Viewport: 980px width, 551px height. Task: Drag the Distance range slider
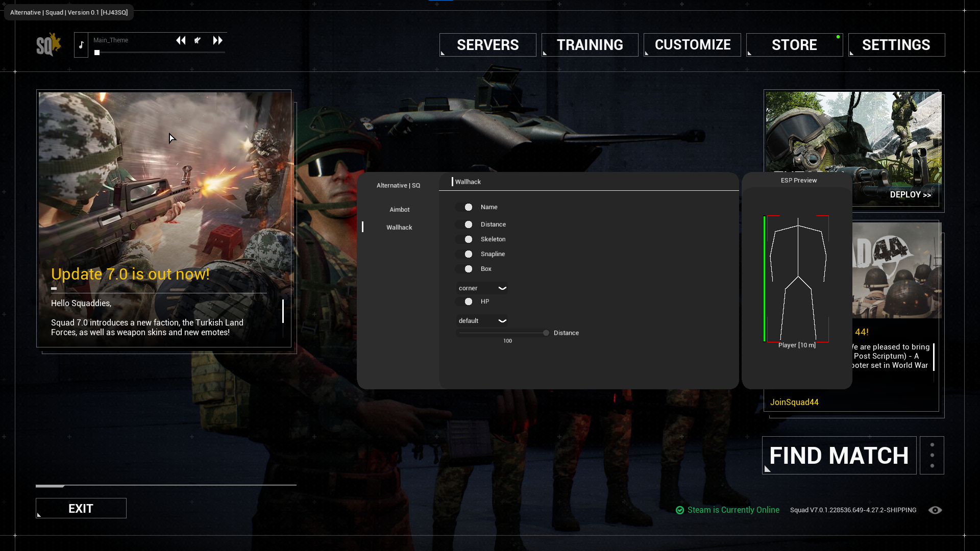pos(545,332)
